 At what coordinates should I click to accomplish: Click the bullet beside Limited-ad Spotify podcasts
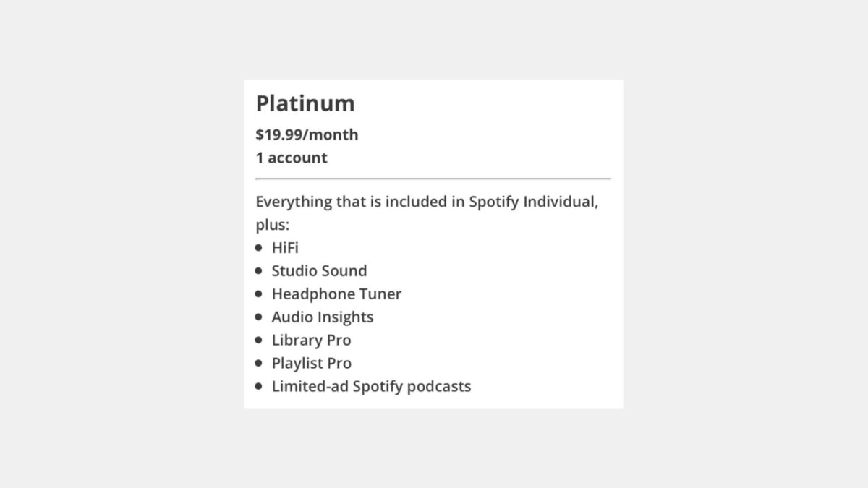pos(259,386)
